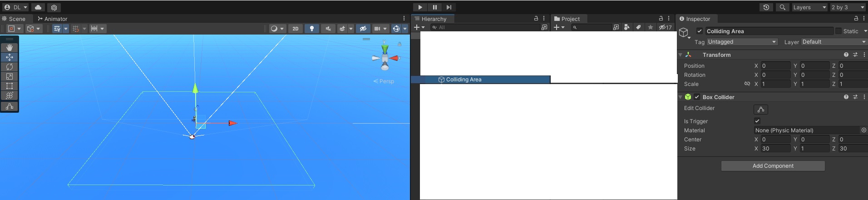Viewport: 868px width, 200px height.
Task: Open the Layer Default dropdown
Action: pos(834,42)
